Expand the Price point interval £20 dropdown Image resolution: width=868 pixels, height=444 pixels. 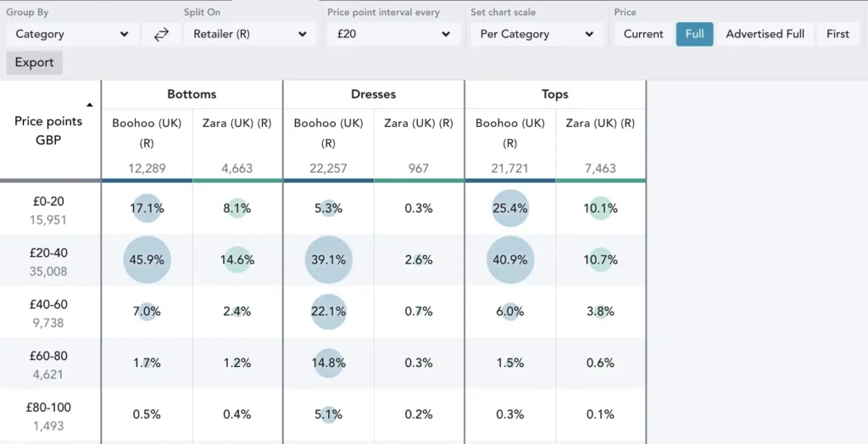393,34
